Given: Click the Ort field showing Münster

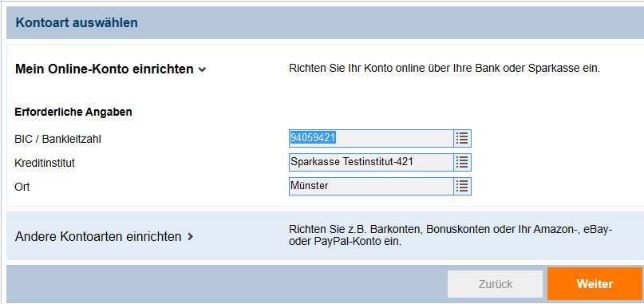Looking at the screenshot, I should pos(371,186).
